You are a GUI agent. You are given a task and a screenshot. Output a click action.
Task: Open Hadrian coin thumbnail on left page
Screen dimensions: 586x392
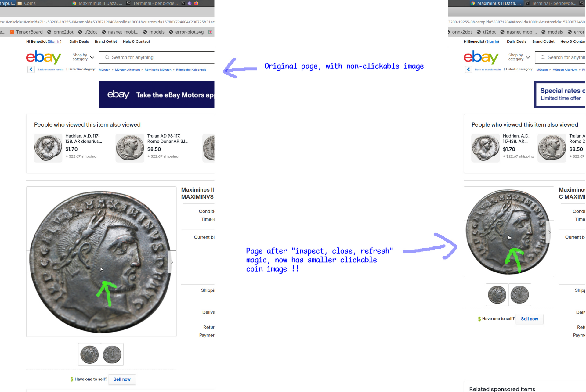[48, 148]
